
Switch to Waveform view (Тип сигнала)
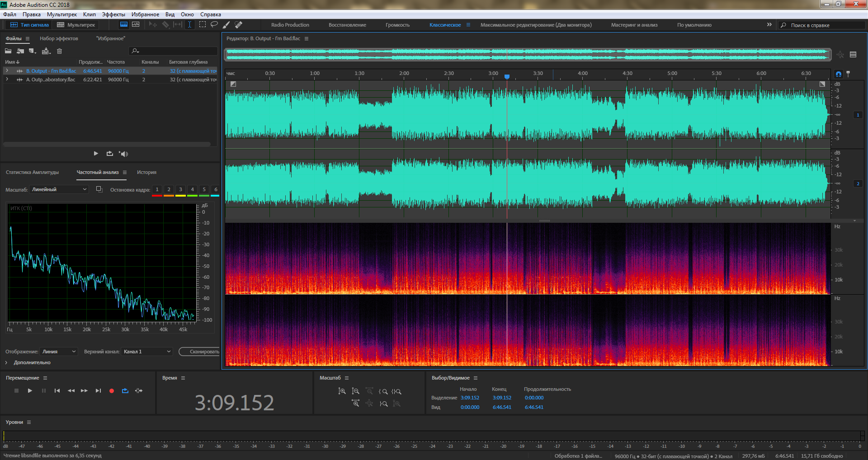(x=29, y=25)
